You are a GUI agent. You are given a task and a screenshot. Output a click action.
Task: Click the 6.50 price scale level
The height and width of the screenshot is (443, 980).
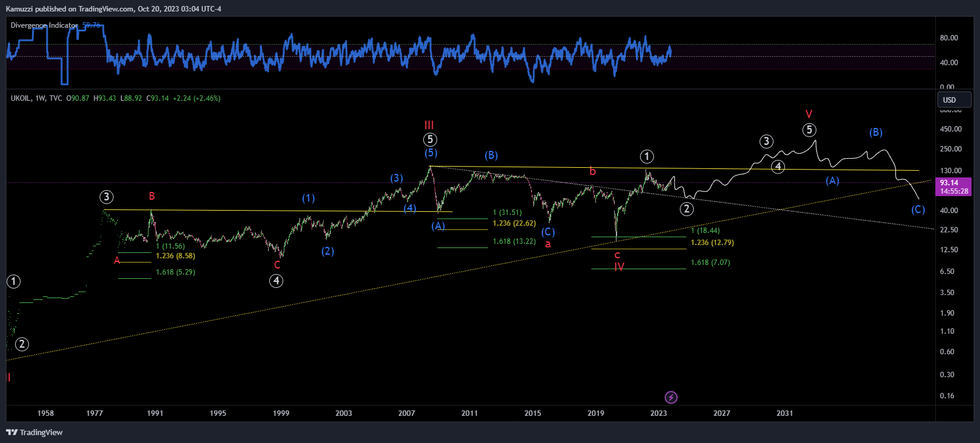pyautogui.click(x=947, y=272)
